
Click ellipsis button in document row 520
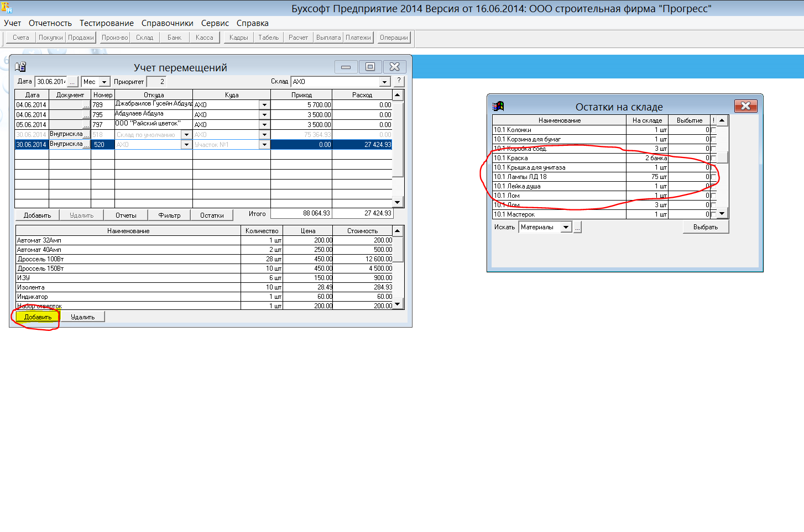pos(86,145)
